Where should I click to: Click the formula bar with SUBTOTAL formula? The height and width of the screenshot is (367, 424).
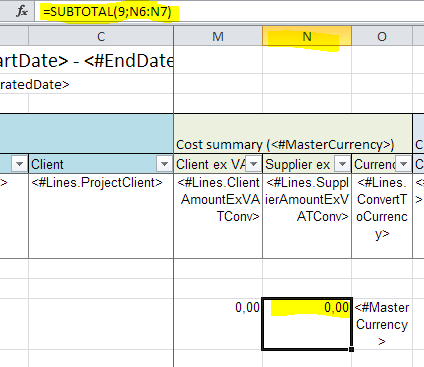(230, 12)
